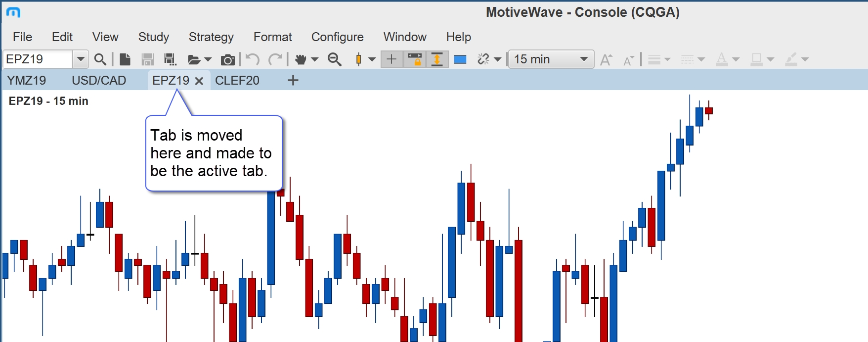Click the Redo arrow icon
The width and height of the screenshot is (868, 342).
[275, 59]
